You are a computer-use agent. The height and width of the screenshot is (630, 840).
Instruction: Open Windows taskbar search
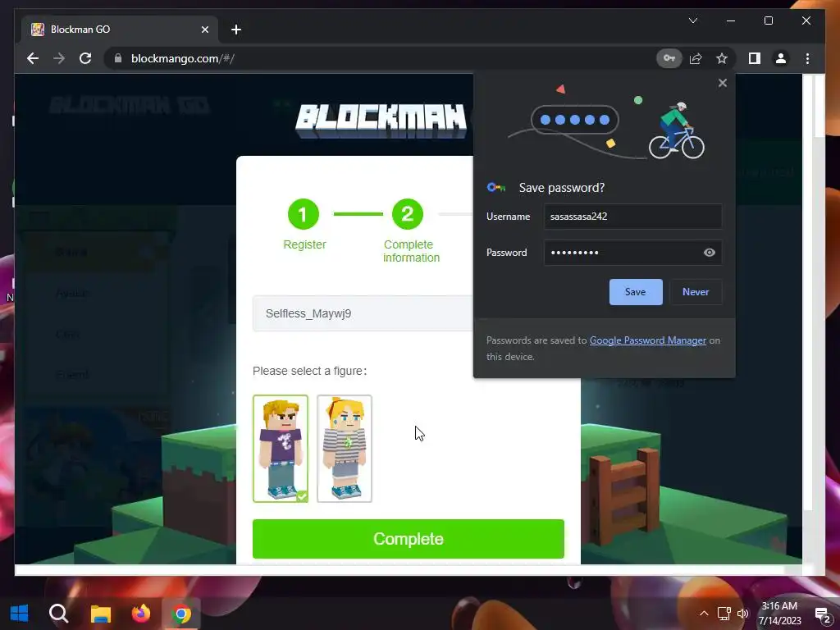(x=58, y=614)
